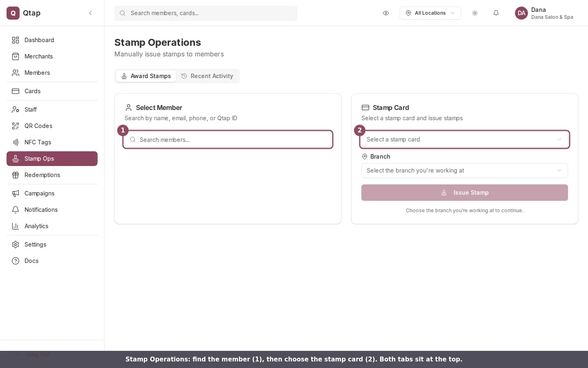The image size is (588, 368).
Task: Click the Stamp Ops stamp icon
Action: [16, 159]
